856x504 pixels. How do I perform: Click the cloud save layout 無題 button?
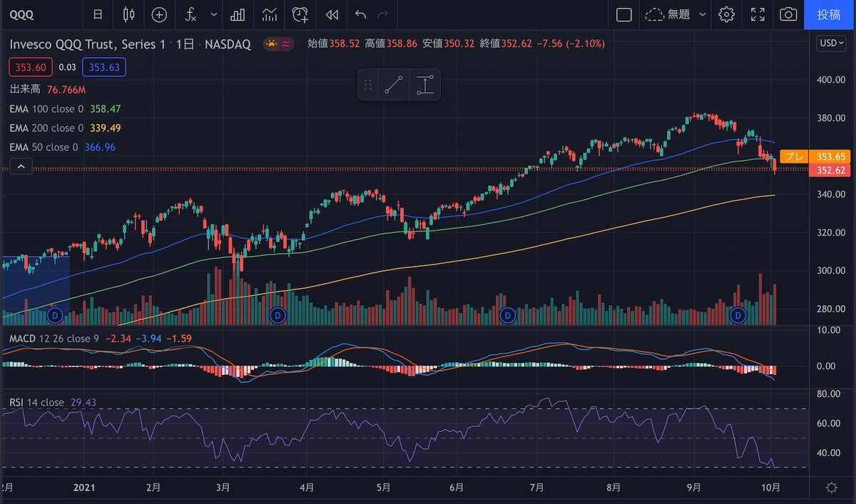(668, 14)
